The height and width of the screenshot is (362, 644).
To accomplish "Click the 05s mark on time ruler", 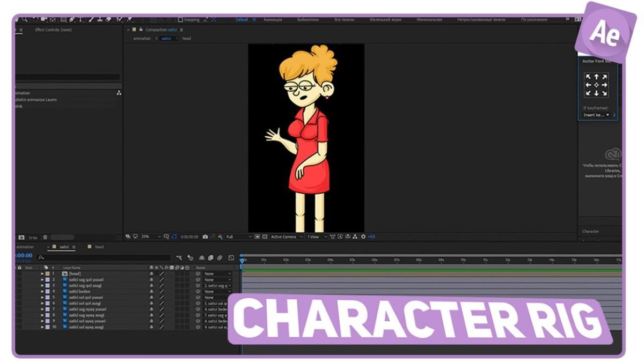I will pyautogui.click(x=352, y=260).
